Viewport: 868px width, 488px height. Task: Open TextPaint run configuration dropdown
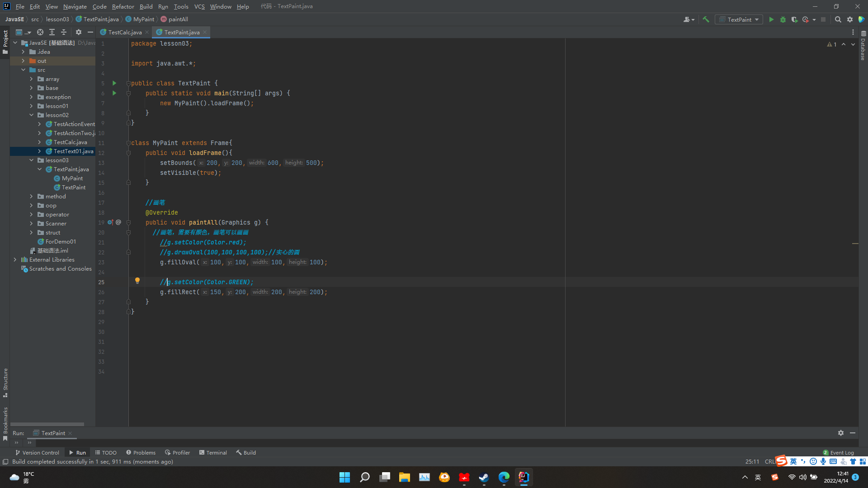pos(739,19)
